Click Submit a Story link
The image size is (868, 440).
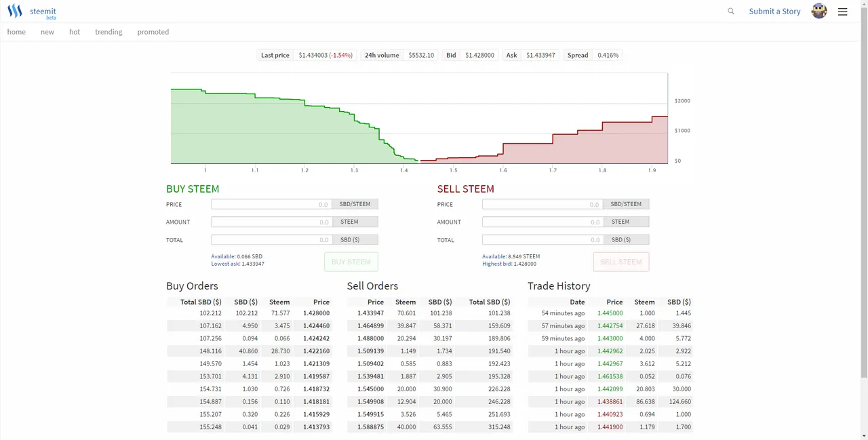(774, 12)
